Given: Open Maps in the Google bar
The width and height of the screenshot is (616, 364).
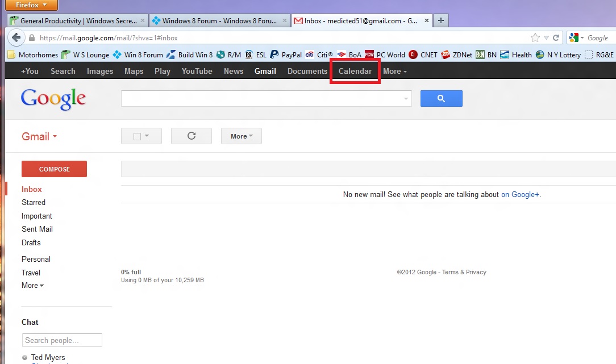Looking at the screenshot, I should tap(134, 71).
